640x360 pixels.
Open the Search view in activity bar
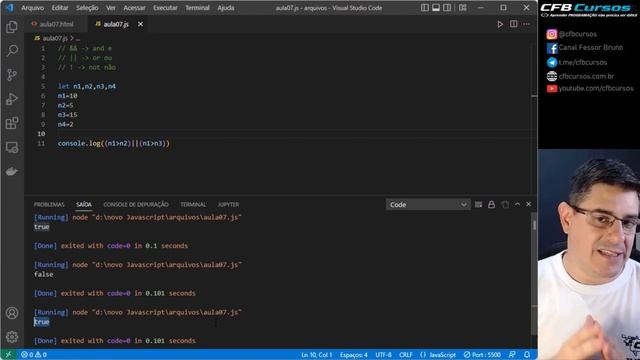tap(12, 51)
